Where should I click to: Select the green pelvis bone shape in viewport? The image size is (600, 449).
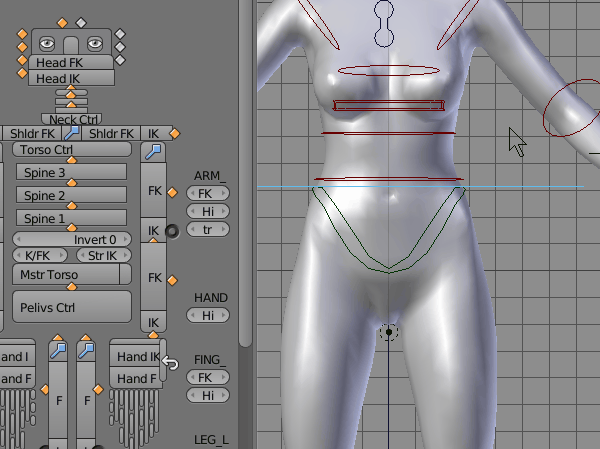pyautogui.click(x=389, y=230)
